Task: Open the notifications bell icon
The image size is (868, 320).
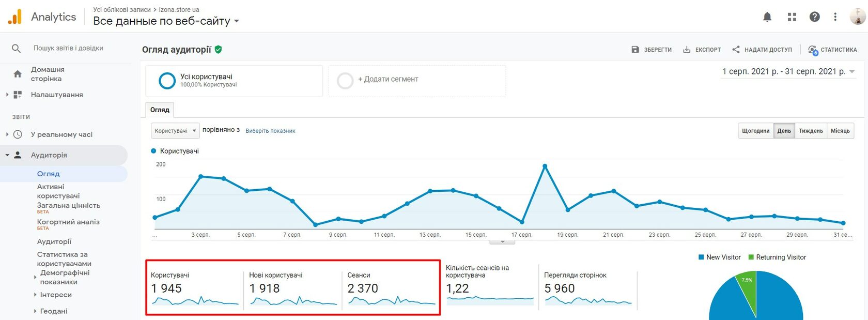Action: 767,17
